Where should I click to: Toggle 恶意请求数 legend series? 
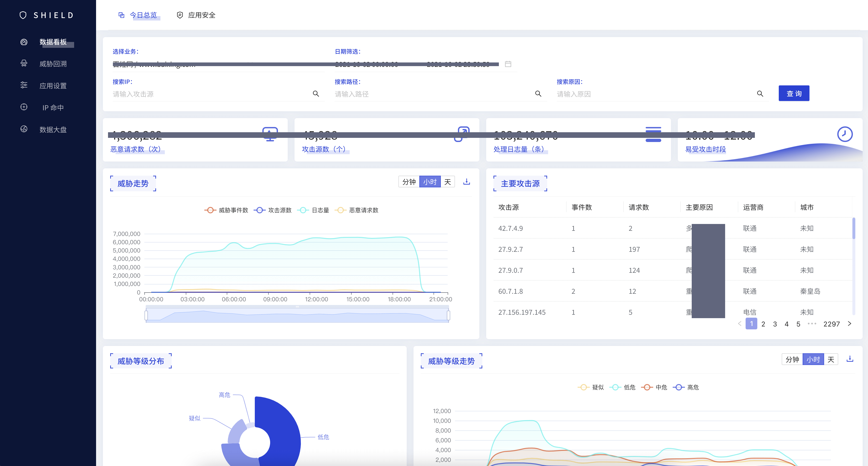coord(356,210)
